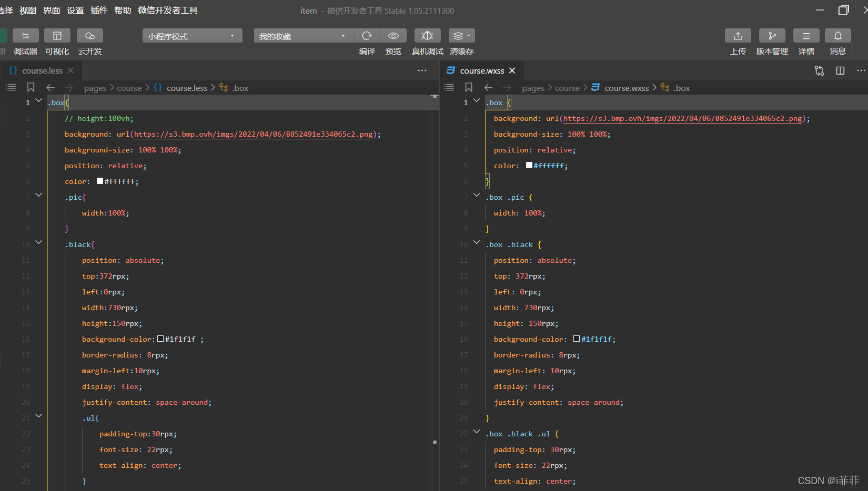The image size is (868, 491).
Task: Click #ffffff color swatch in course.wxss
Action: (x=529, y=165)
